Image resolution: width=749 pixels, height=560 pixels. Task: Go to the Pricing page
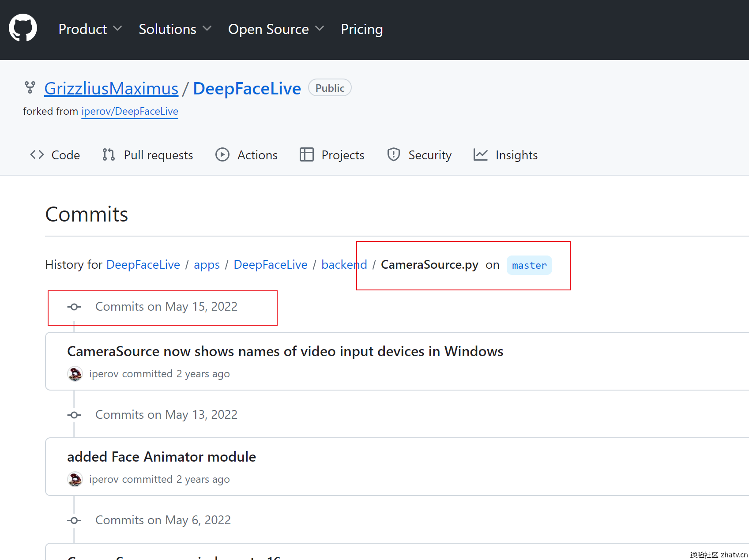coord(362,29)
